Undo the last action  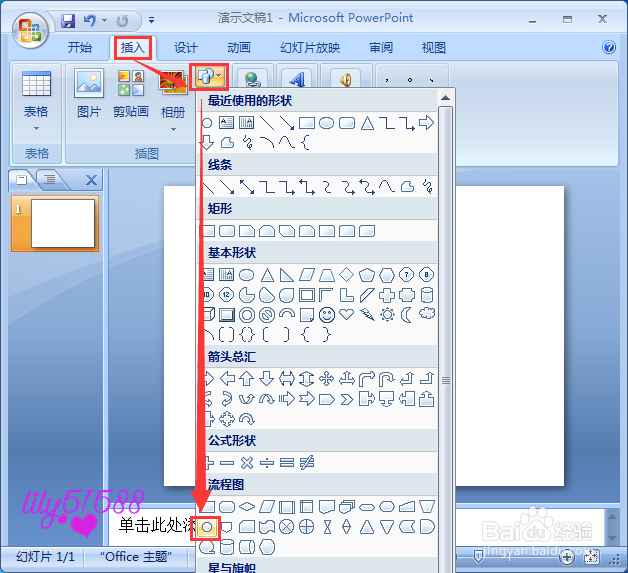point(90,20)
